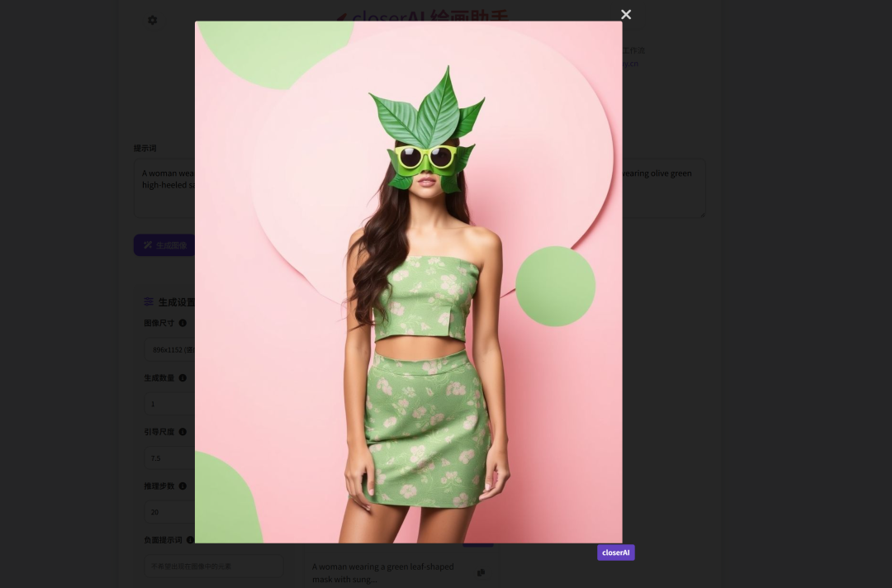This screenshot has height=588, width=892.
Task: Open the settings gear behind the preview
Action: click(153, 21)
